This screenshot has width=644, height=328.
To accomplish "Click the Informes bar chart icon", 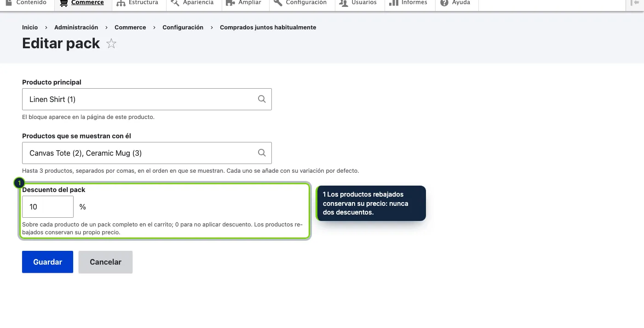I will pyautogui.click(x=393, y=3).
